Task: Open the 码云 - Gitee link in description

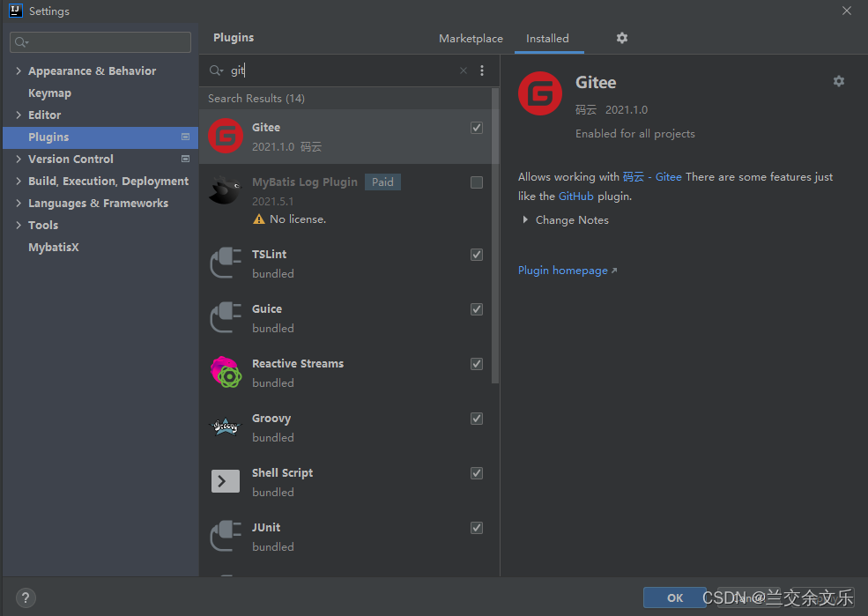Action: (652, 176)
